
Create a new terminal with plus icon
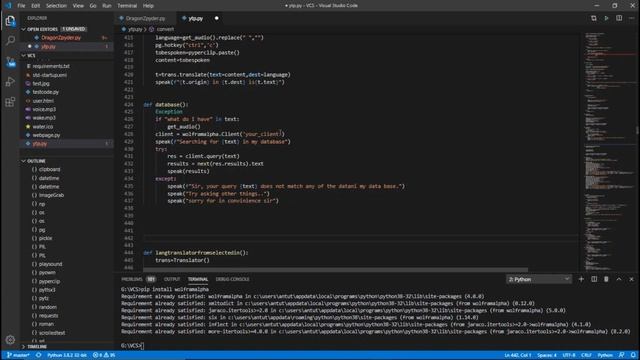coord(581,279)
